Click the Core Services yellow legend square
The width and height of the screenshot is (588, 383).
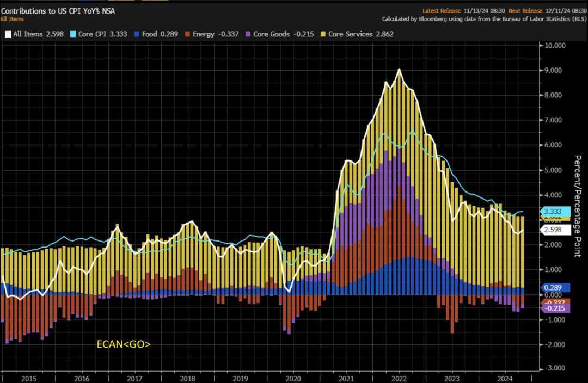tap(322, 34)
